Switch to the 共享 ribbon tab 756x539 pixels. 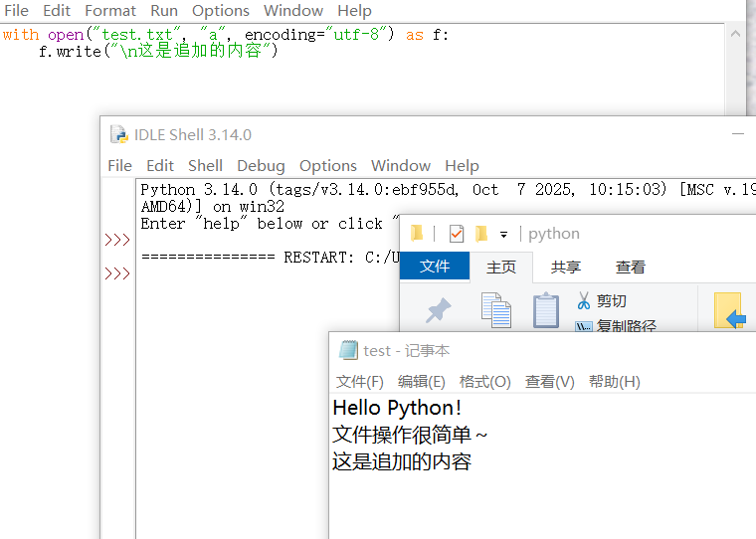click(566, 267)
